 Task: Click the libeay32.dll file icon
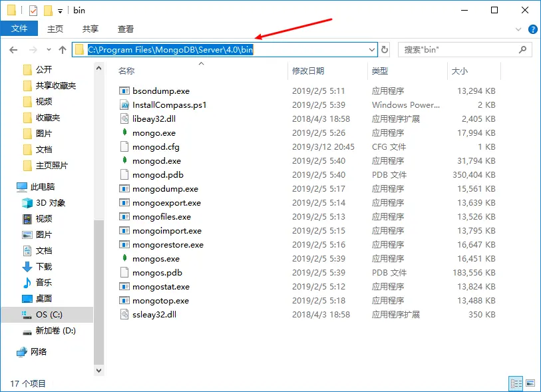[124, 118]
